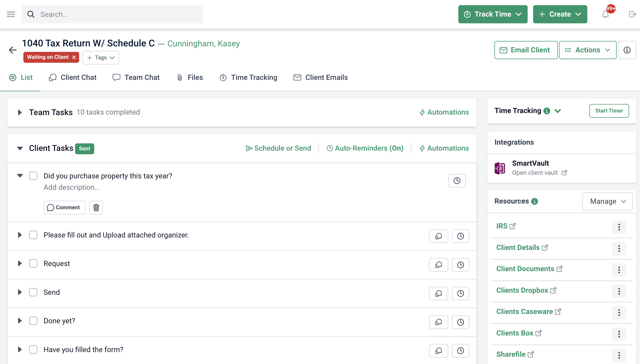
Task: Check the Done yet? task checkbox
Action: (33, 321)
